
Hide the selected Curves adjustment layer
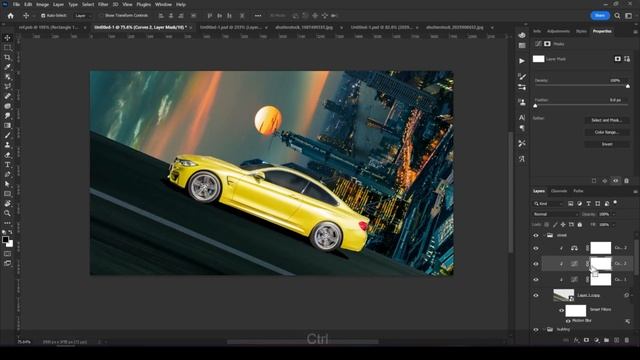tap(536, 264)
